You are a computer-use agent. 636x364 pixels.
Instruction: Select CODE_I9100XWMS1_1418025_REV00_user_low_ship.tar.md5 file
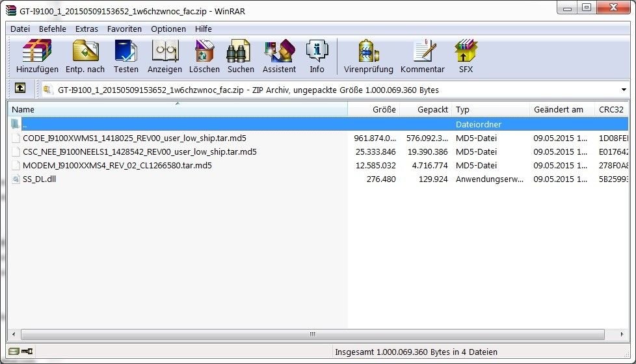click(x=134, y=138)
